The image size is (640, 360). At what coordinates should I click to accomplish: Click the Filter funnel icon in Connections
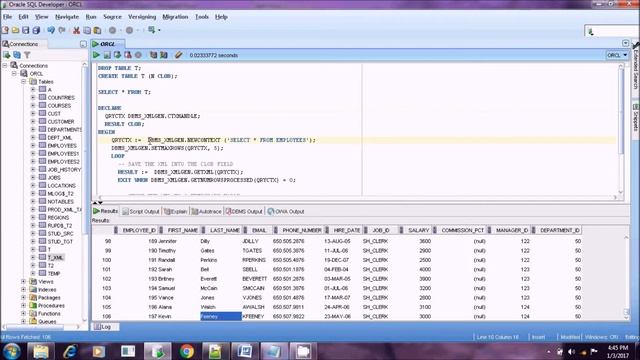pos(27,55)
